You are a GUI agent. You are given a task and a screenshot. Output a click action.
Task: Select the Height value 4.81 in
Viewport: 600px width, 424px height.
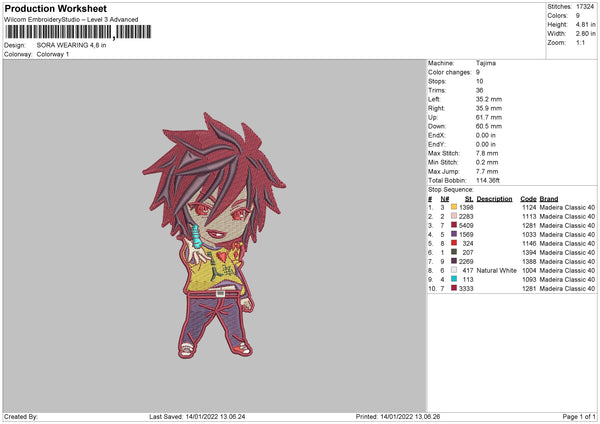[x=585, y=24]
